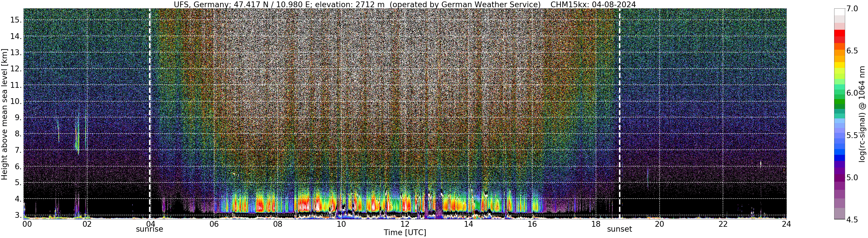868x238 pixels.
Task: Click the time axis tick label '02'
Action: [x=87, y=224]
